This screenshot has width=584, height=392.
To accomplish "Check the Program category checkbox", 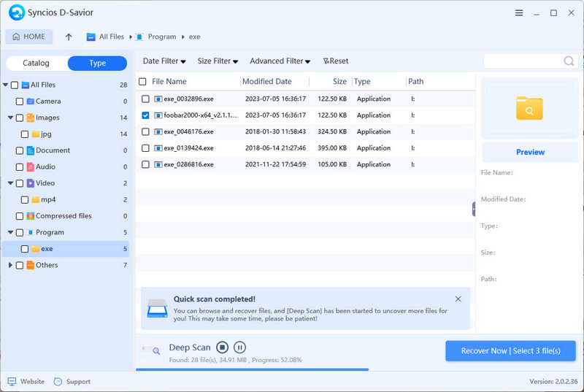I will pyautogui.click(x=20, y=233).
